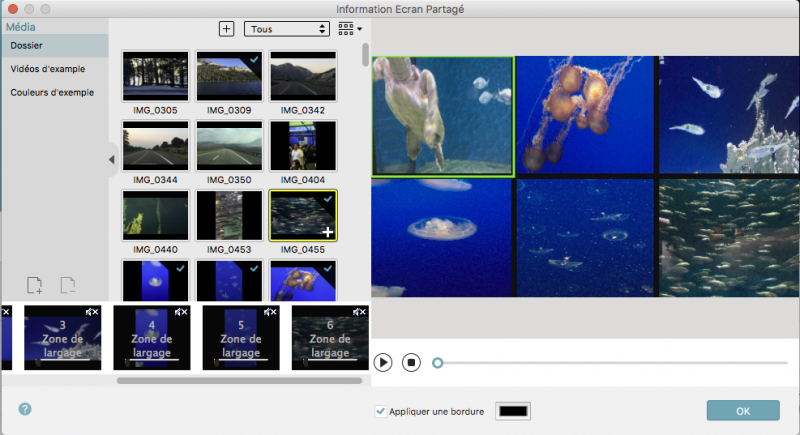Click the add file icon

coord(35,285)
